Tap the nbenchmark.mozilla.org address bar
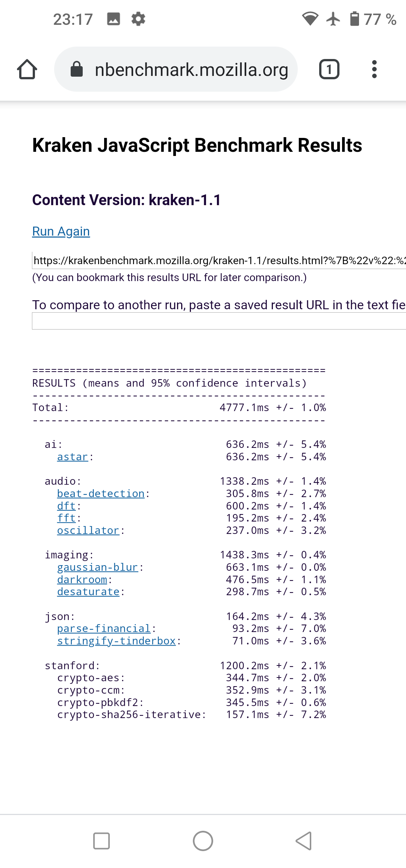The height and width of the screenshot is (868, 406). click(191, 70)
